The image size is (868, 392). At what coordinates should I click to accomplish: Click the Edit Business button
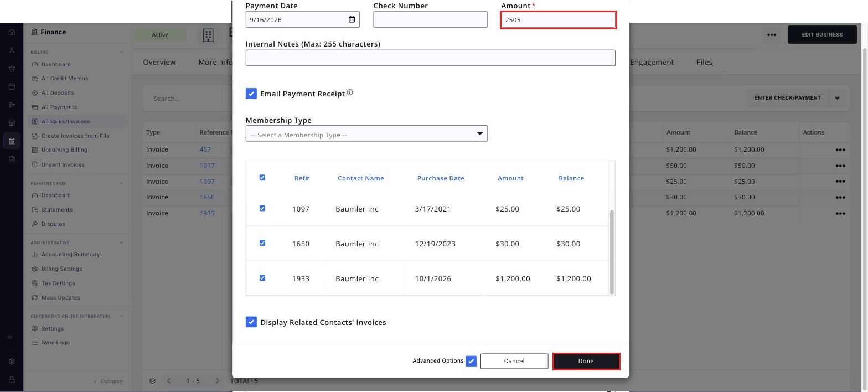(822, 34)
